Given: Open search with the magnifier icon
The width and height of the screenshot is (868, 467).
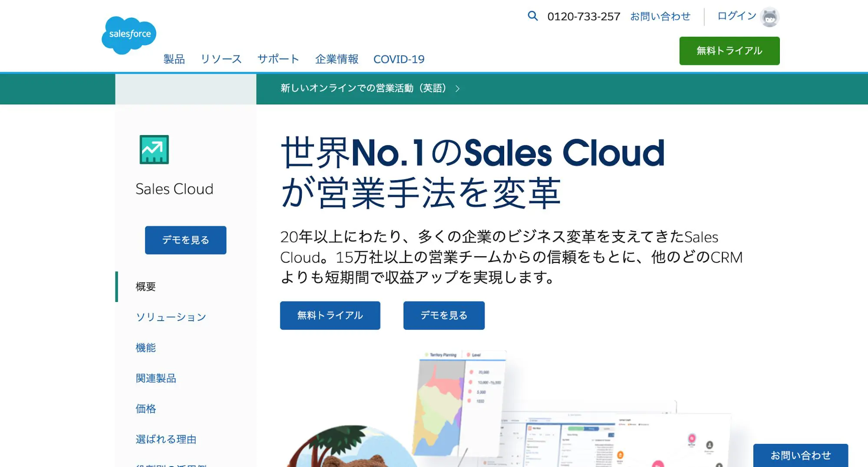Looking at the screenshot, I should [532, 16].
